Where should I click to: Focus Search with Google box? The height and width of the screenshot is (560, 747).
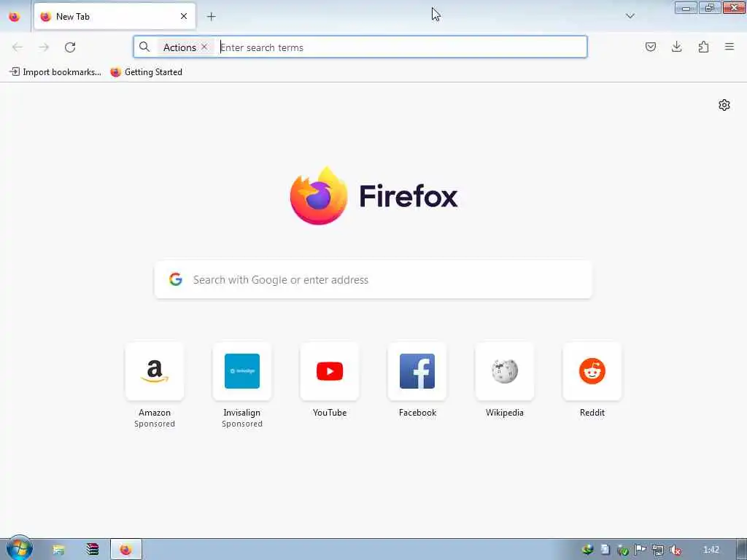point(373,279)
